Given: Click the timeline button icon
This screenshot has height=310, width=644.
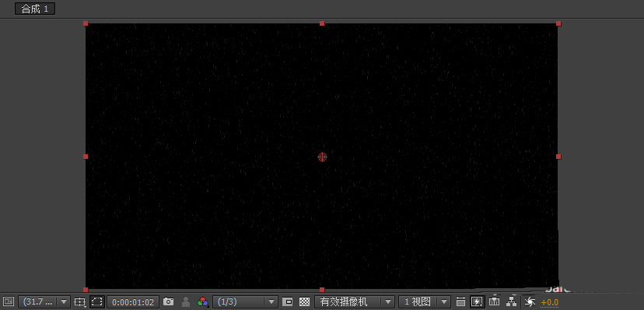Looking at the screenshot, I should click(495, 301).
